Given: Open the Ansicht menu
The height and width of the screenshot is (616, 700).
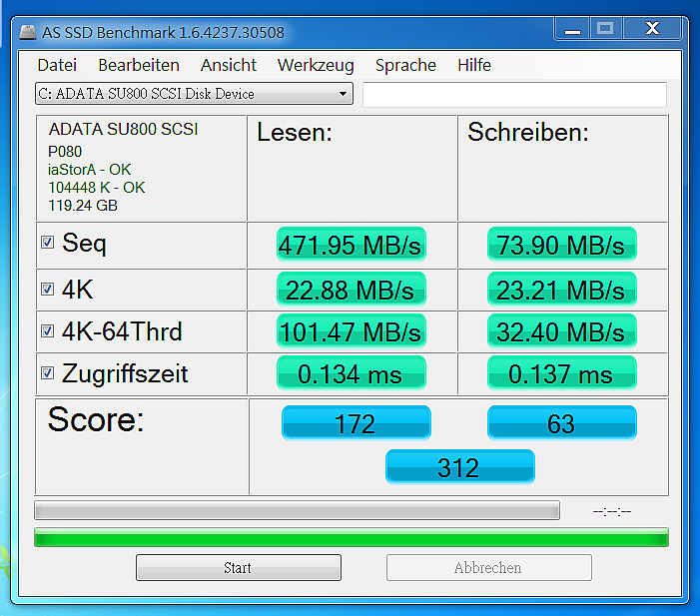Looking at the screenshot, I should click(x=229, y=65).
